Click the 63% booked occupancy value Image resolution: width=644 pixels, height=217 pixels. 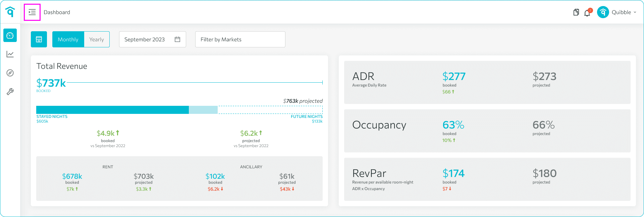(453, 125)
